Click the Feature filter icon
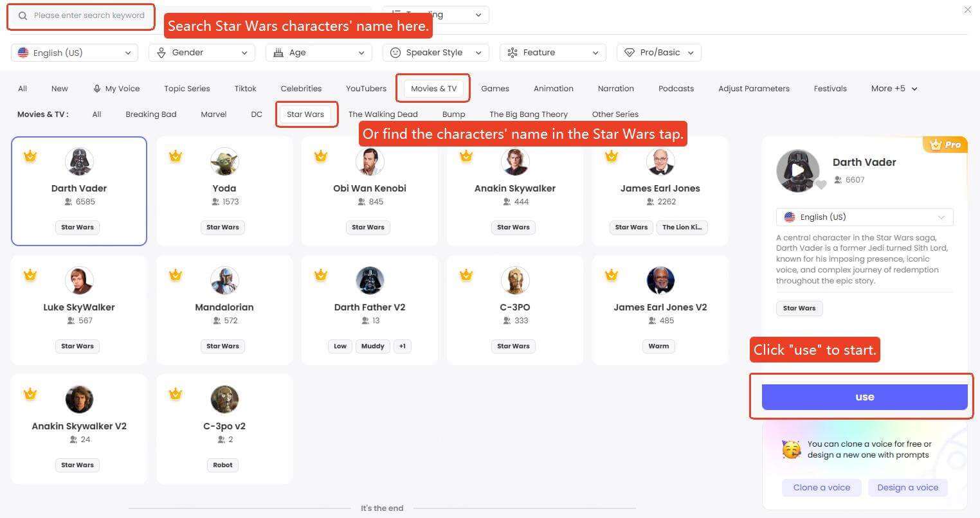980x518 pixels. [x=513, y=53]
